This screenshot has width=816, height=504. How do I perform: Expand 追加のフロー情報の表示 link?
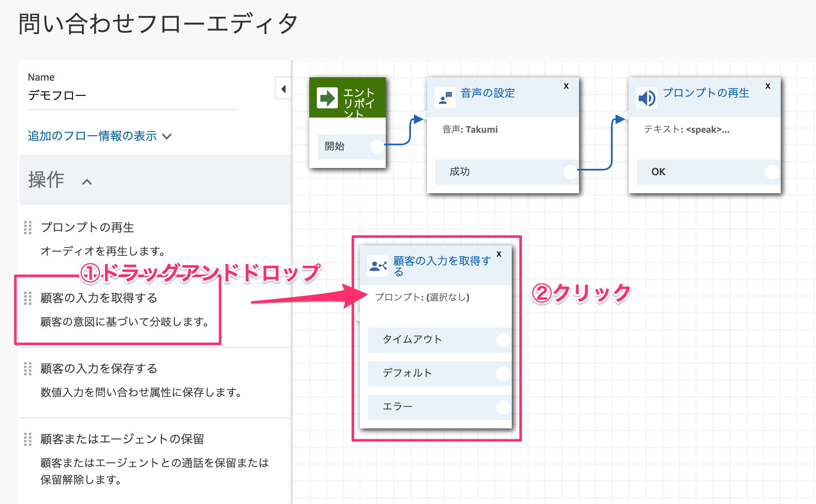pos(92,136)
